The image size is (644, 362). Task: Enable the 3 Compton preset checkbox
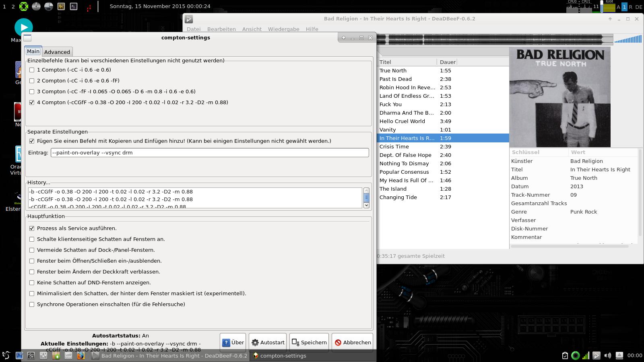click(32, 92)
